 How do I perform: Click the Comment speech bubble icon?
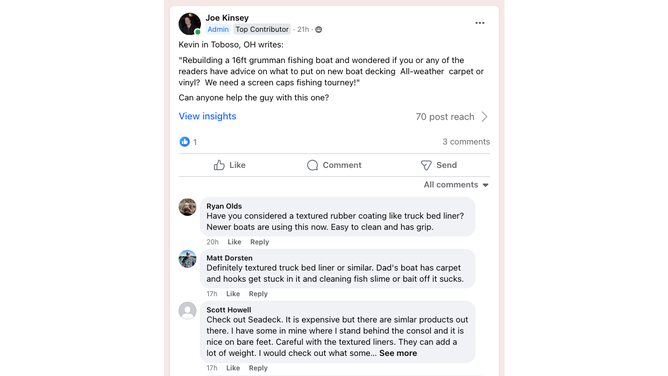(x=312, y=165)
